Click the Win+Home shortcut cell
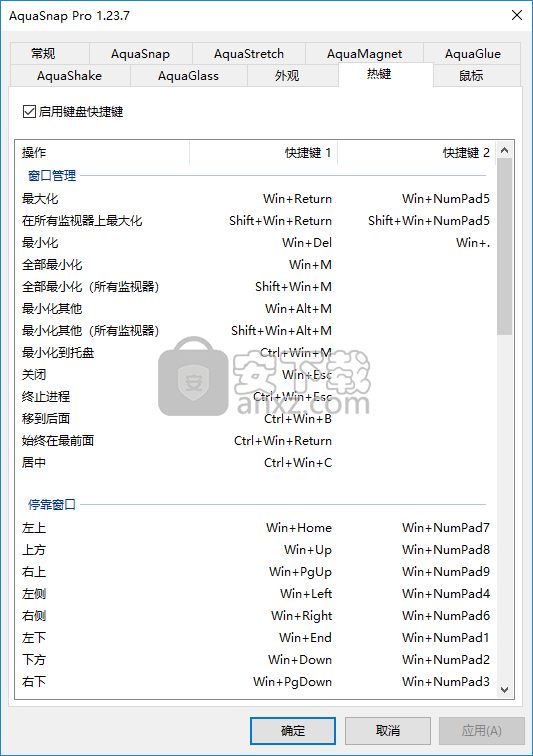Viewport: 533px width, 756px height. 299,528
